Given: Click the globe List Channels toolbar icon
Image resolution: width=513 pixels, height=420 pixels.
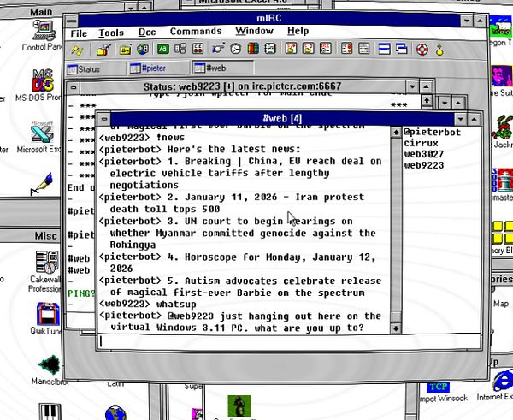Looking at the screenshot, I should coord(143,49).
